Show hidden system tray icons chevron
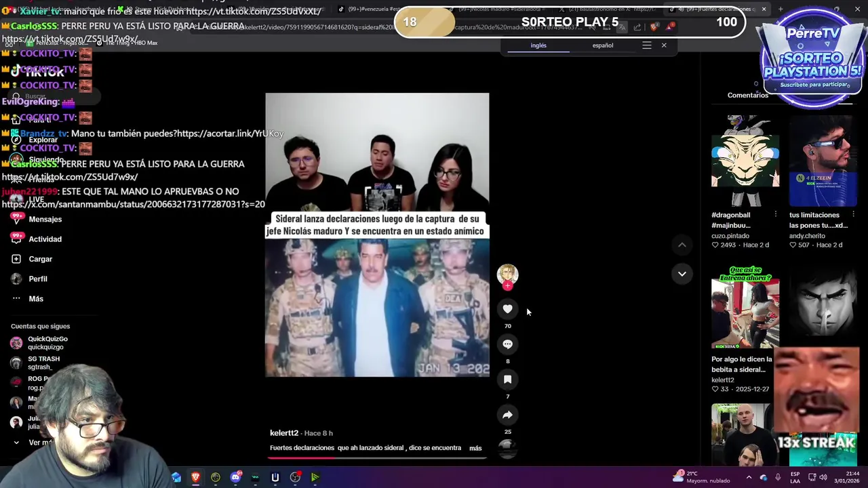868x488 pixels. [750, 477]
